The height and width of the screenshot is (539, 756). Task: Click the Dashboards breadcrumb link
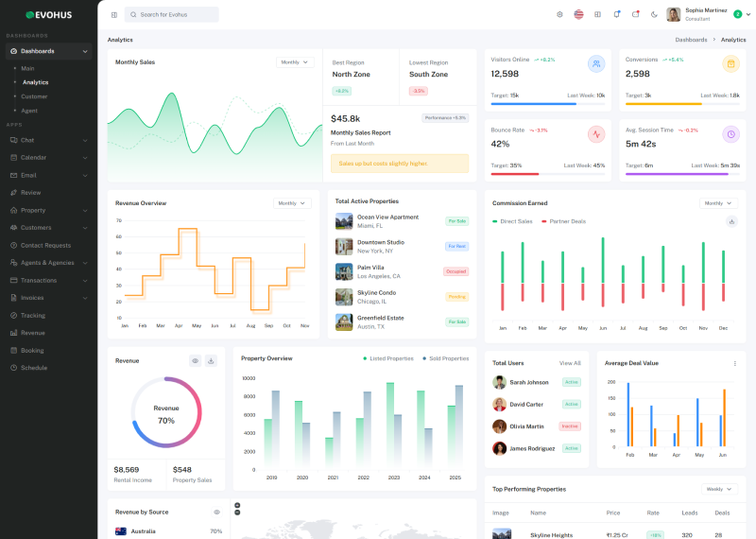click(691, 40)
